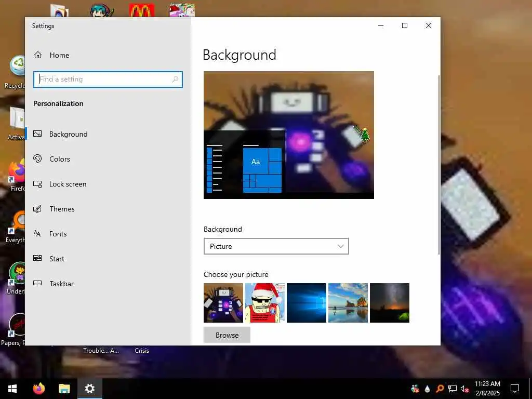Open the Action Center notification icon

tap(515, 389)
